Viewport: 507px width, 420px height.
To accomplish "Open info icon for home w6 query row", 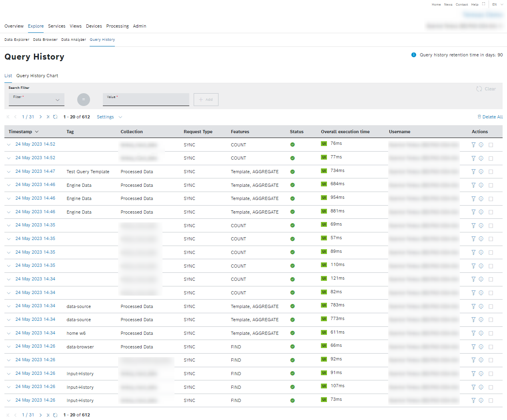I will (x=481, y=333).
